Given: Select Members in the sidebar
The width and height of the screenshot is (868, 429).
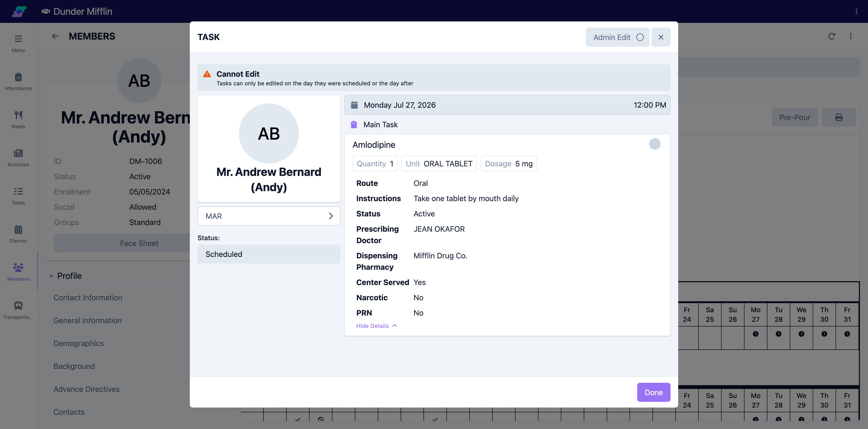Looking at the screenshot, I should 18,272.
